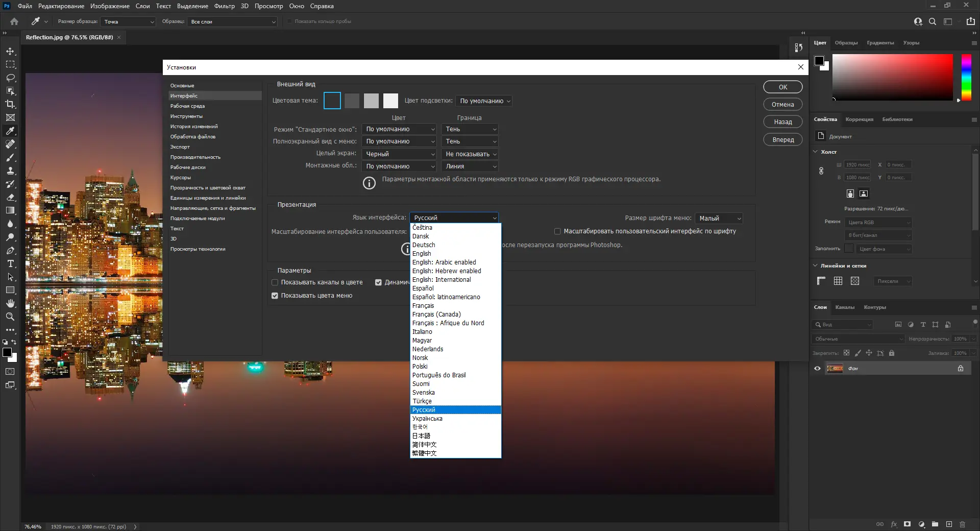
Task: Toggle 'Показывать цвета меню' checkbox
Action: (275, 296)
